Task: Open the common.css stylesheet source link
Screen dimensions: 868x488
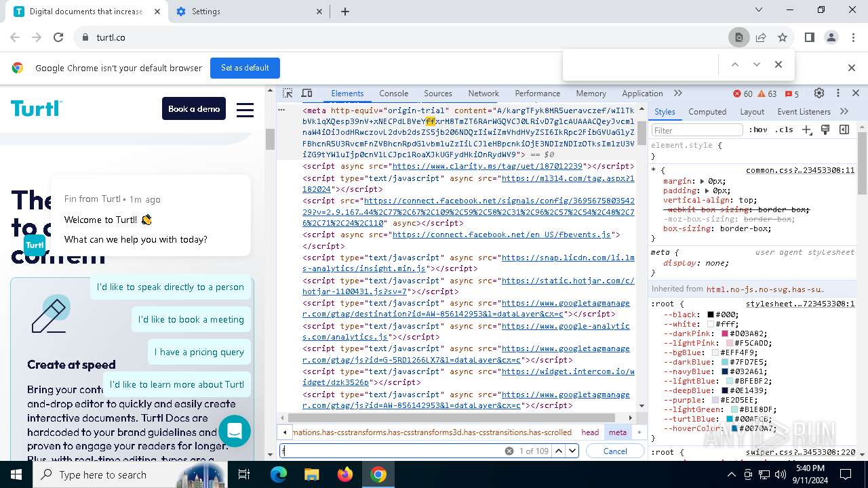Action: click(800, 171)
